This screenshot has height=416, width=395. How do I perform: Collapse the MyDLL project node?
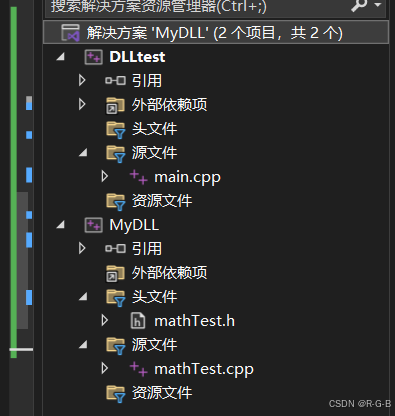pos(61,225)
